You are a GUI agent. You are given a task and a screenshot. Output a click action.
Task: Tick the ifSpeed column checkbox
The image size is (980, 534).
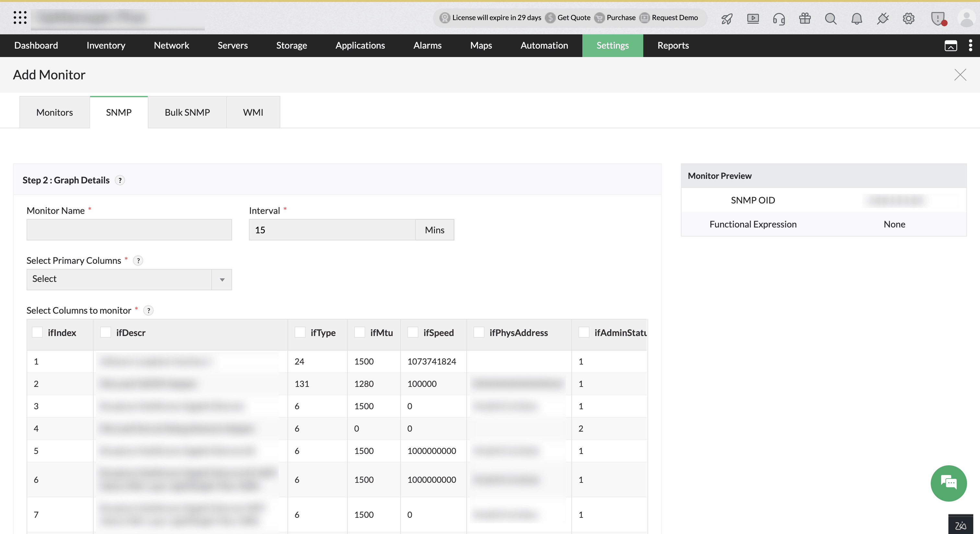(413, 332)
